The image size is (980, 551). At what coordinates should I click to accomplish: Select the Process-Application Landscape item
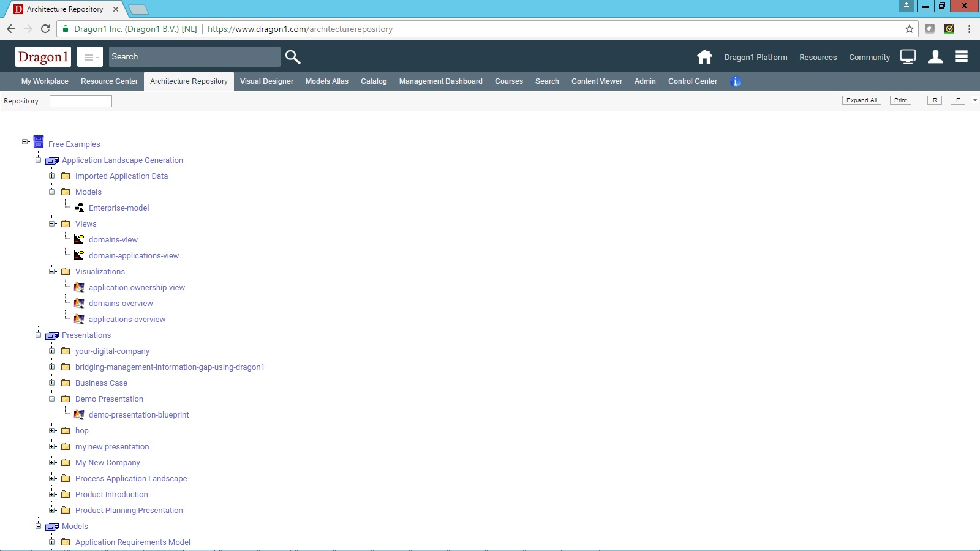pyautogui.click(x=131, y=479)
